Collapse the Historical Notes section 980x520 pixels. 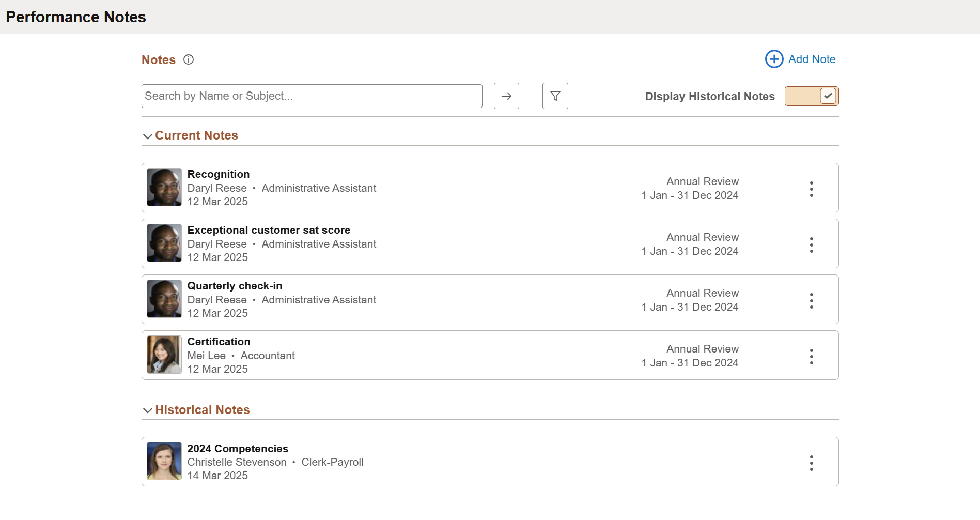coord(147,410)
